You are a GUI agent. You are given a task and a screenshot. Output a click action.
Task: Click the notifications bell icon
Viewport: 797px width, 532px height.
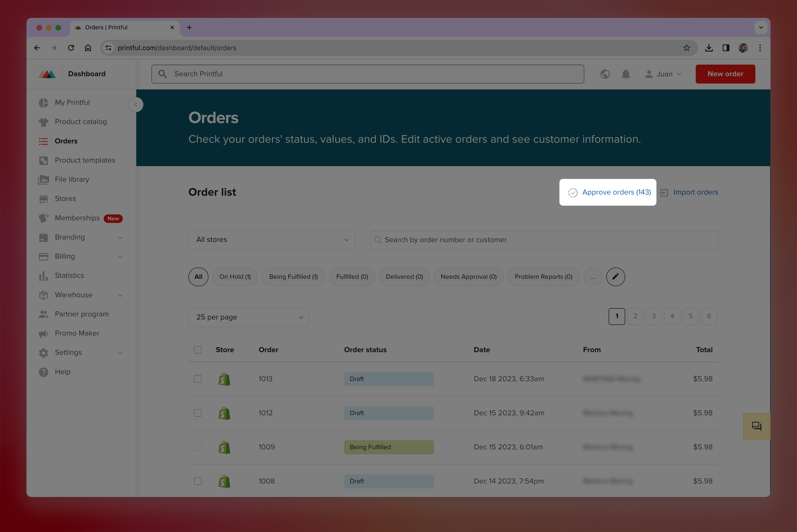click(626, 74)
